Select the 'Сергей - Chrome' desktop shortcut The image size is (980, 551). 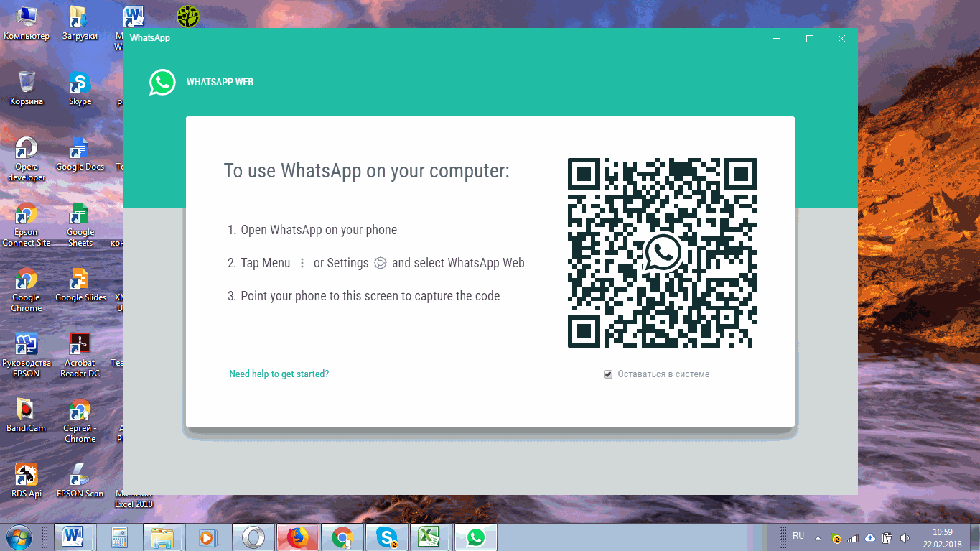[x=80, y=421]
